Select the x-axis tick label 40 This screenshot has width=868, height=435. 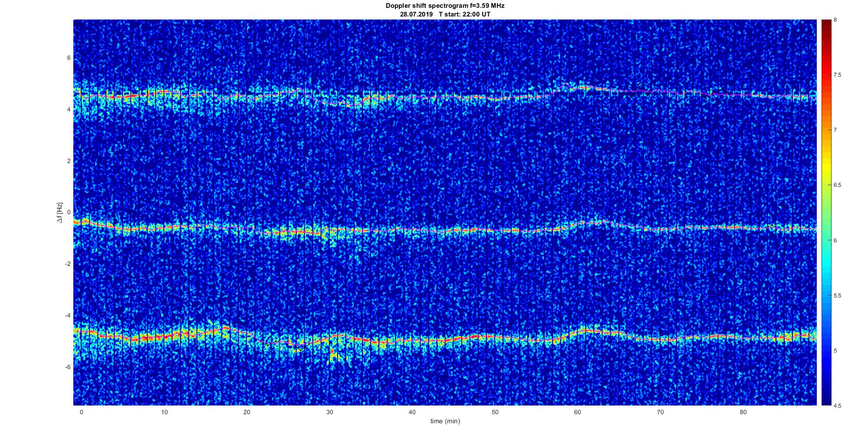(x=412, y=412)
